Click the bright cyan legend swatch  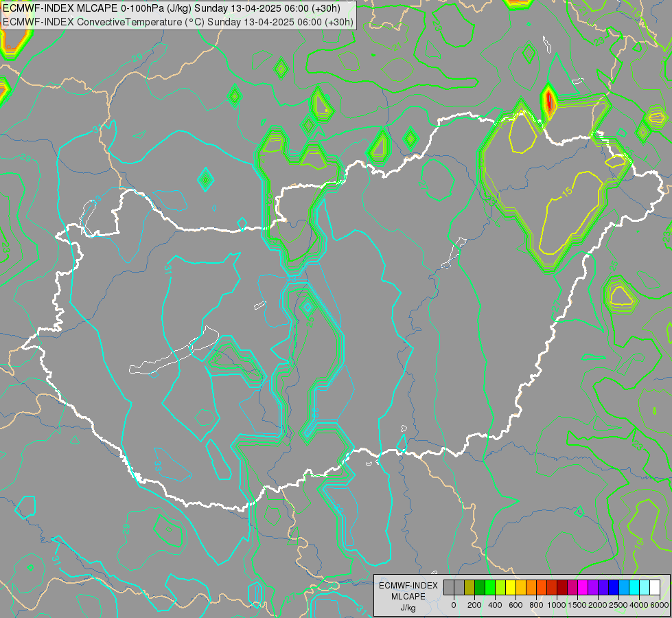(x=635, y=588)
